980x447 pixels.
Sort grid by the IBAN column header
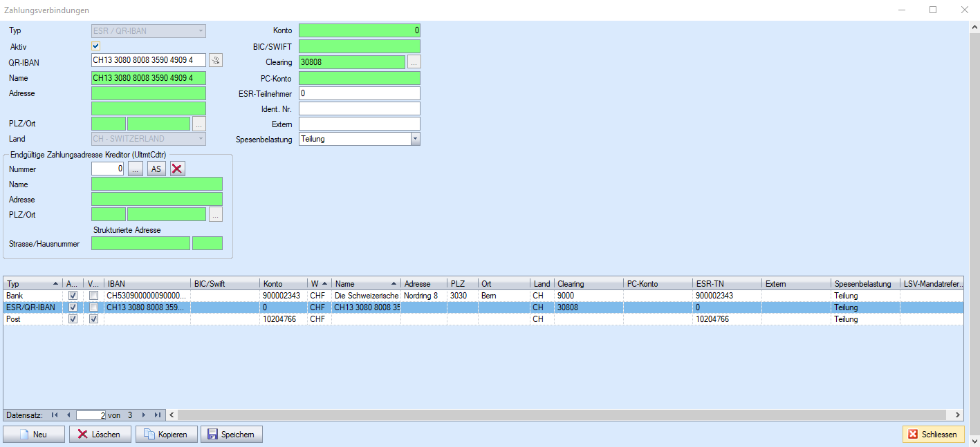click(147, 284)
